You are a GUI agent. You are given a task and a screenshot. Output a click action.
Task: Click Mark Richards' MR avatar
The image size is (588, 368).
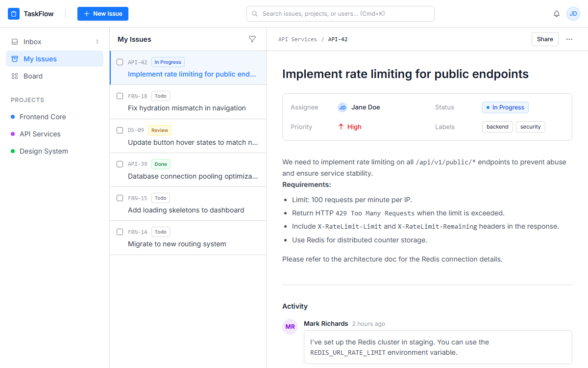[290, 327]
